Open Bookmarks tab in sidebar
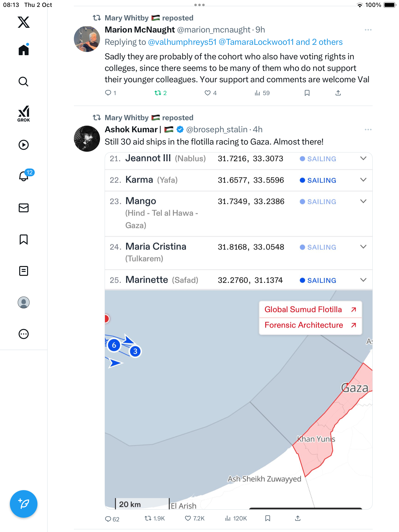Image resolution: width=399 pixels, height=532 pixels. (24, 239)
